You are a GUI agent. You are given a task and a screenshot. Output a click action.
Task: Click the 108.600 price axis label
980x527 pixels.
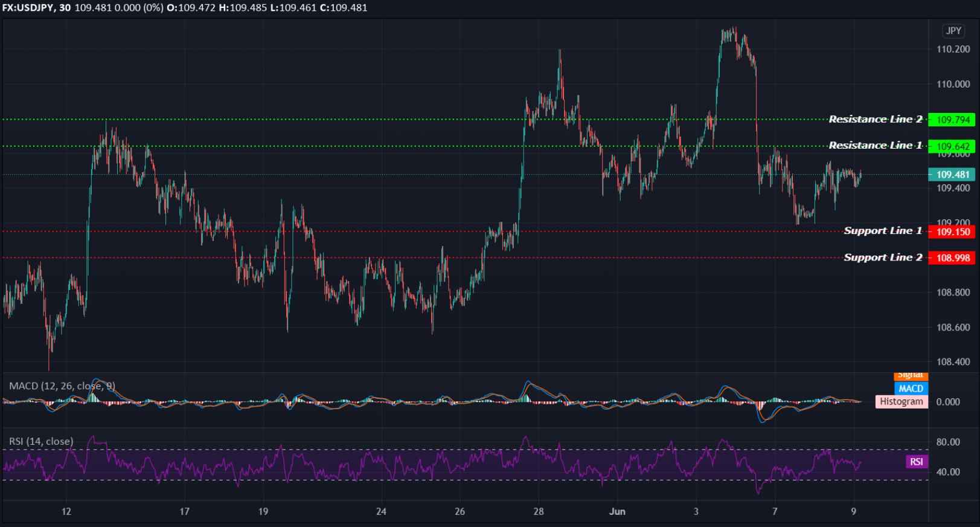pyautogui.click(x=953, y=328)
